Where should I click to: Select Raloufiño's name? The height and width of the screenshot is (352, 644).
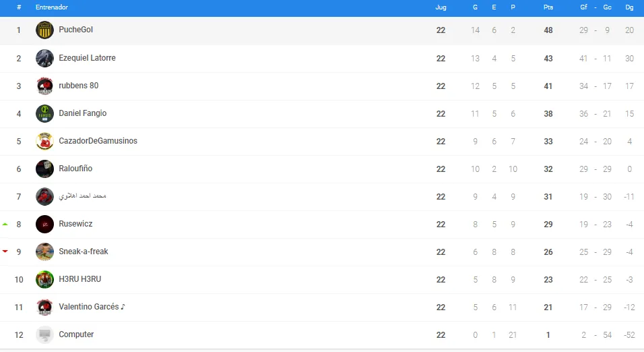(75, 168)
